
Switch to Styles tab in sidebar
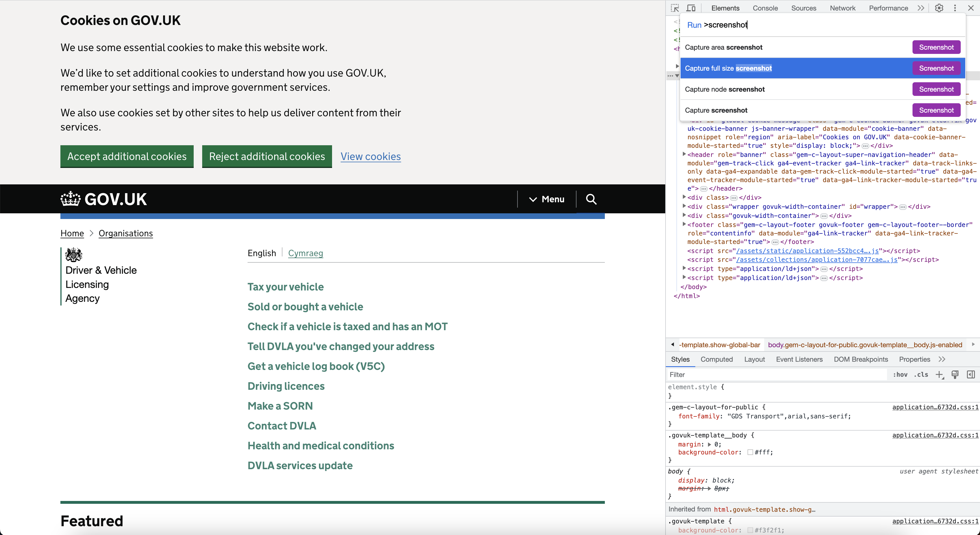tap(680, 359)
